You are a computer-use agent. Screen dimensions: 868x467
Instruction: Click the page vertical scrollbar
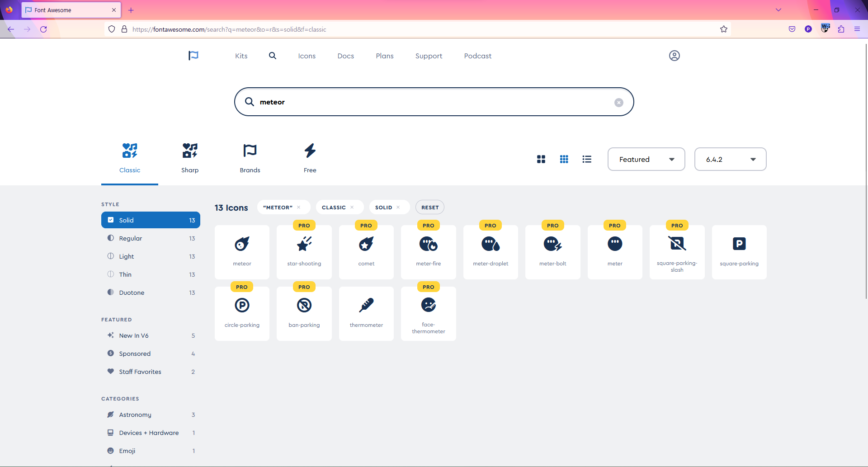[x=866, y=172]
